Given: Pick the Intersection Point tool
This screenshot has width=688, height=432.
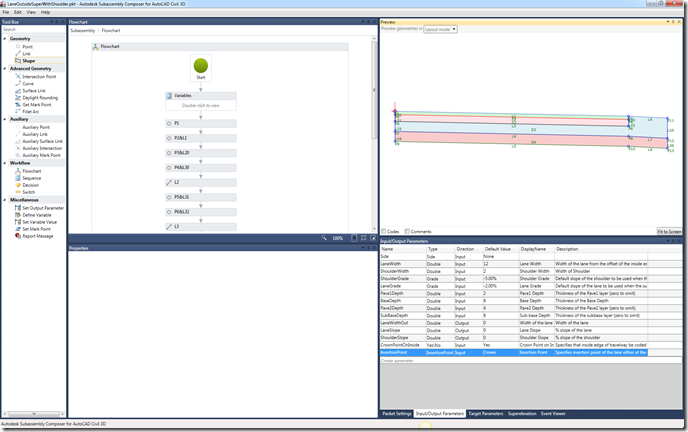Looking at the screenshot, I should point(38,76).
